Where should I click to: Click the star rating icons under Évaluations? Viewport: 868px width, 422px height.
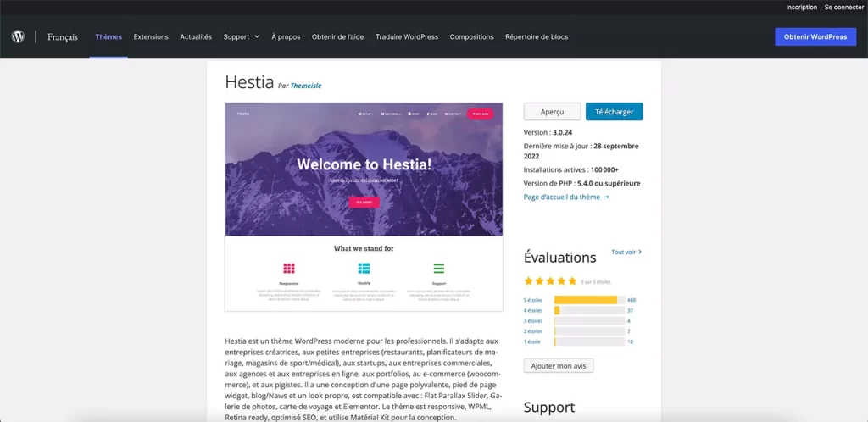pos(550,281)
